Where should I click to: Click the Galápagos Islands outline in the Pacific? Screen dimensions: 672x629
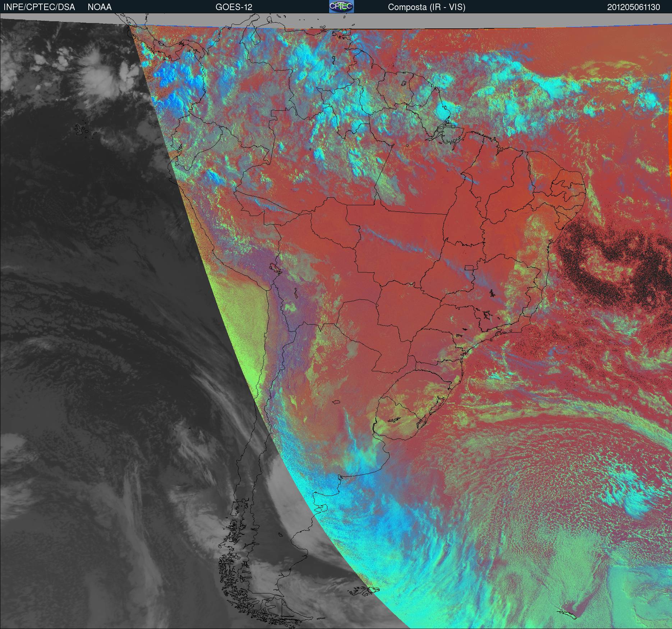coord(81,130)
